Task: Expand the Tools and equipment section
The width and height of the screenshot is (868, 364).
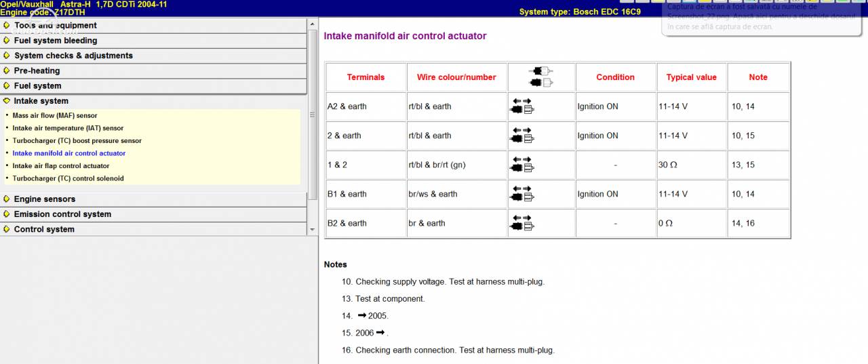Action: coord(153,26)
